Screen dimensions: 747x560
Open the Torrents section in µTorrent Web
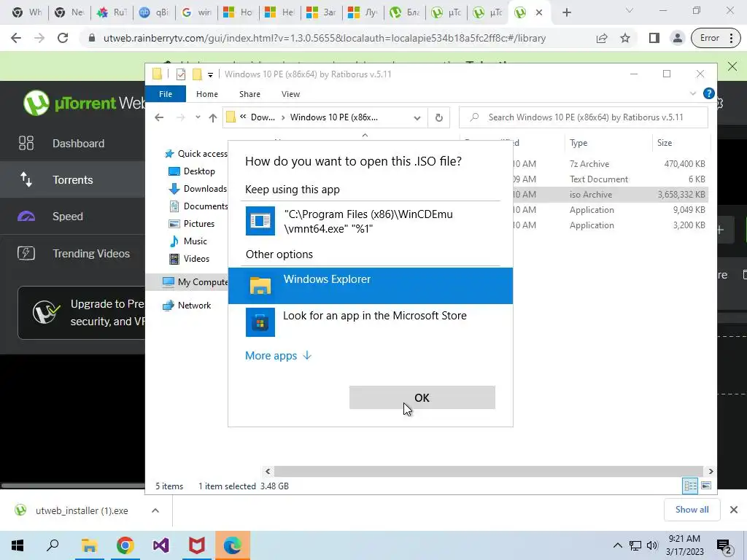point(72,179)
